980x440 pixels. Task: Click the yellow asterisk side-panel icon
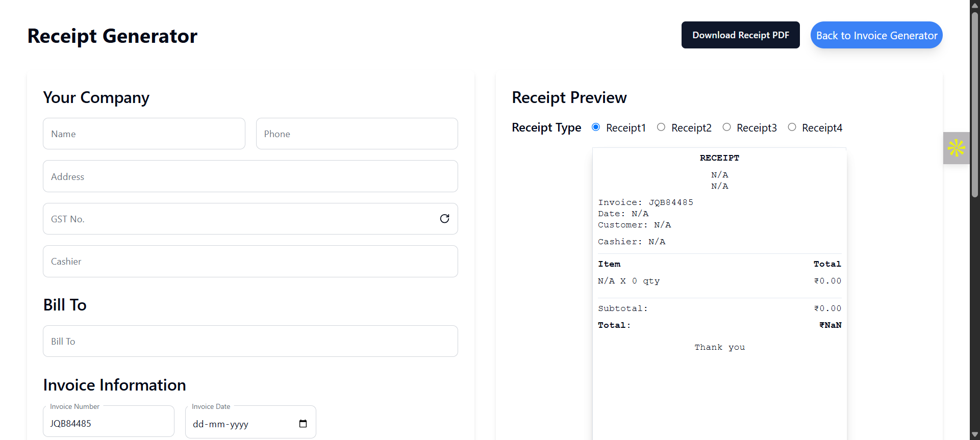coord(956,148)
